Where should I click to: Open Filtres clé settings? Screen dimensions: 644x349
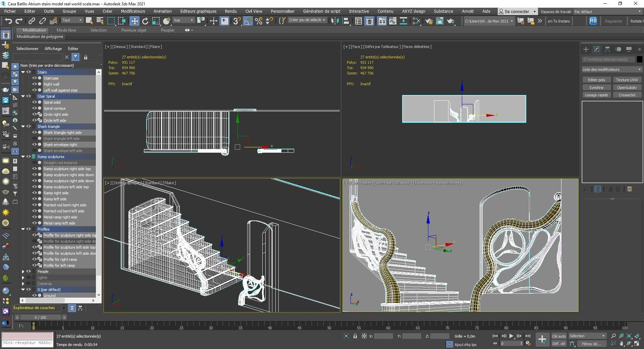pos(592,344)
